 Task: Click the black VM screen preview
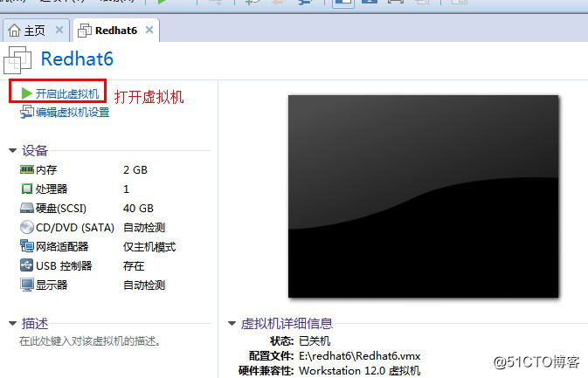[423, 196]
